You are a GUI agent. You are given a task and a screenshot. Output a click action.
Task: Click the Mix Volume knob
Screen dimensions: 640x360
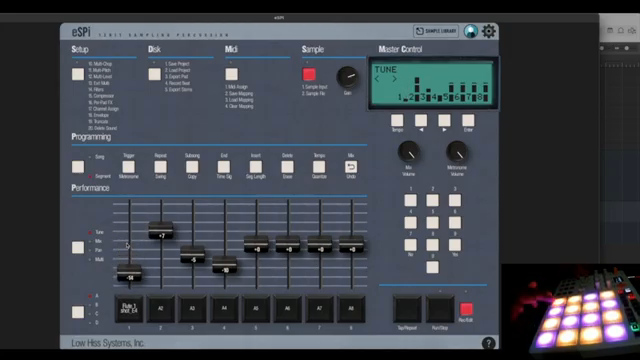pyautogui.click(x=409, y=152)
